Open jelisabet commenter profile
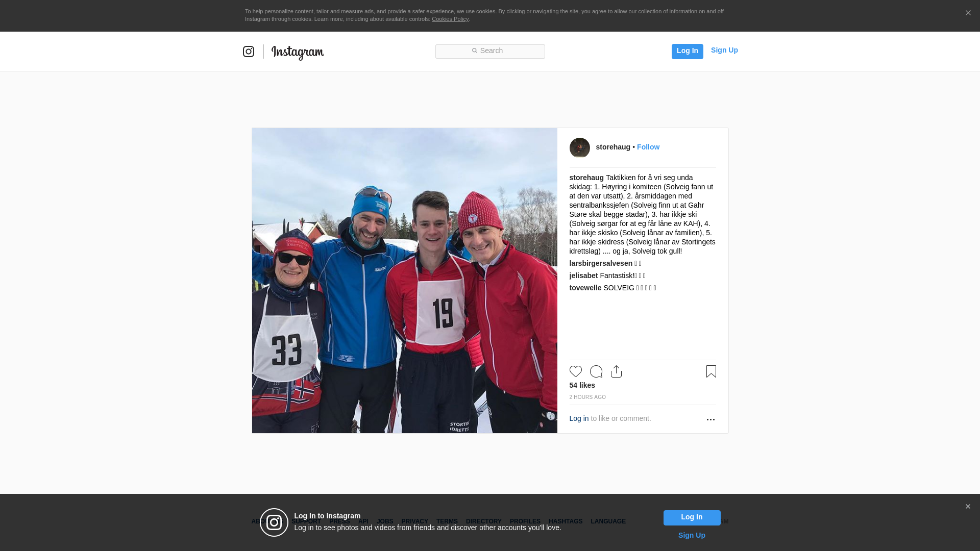980x551 pixels. pos(583,275)
